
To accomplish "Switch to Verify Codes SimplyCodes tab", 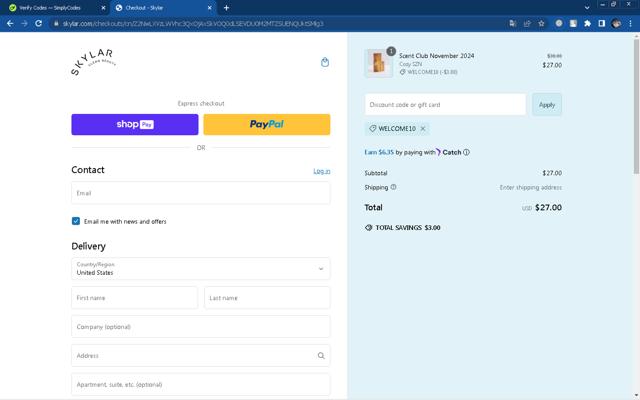I will tap(55, 8).
